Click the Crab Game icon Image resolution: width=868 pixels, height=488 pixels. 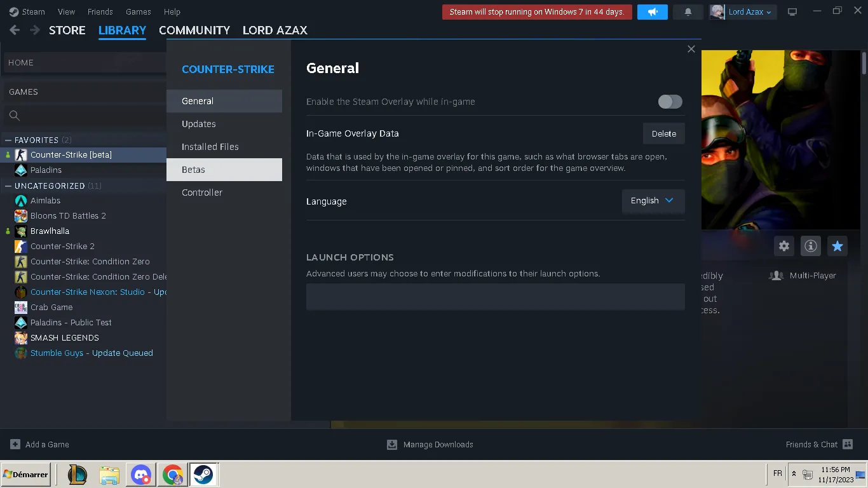click(21, 308)
